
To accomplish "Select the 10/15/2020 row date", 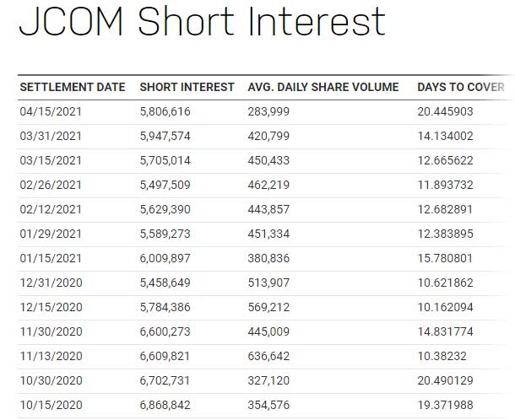I will 51,405.
